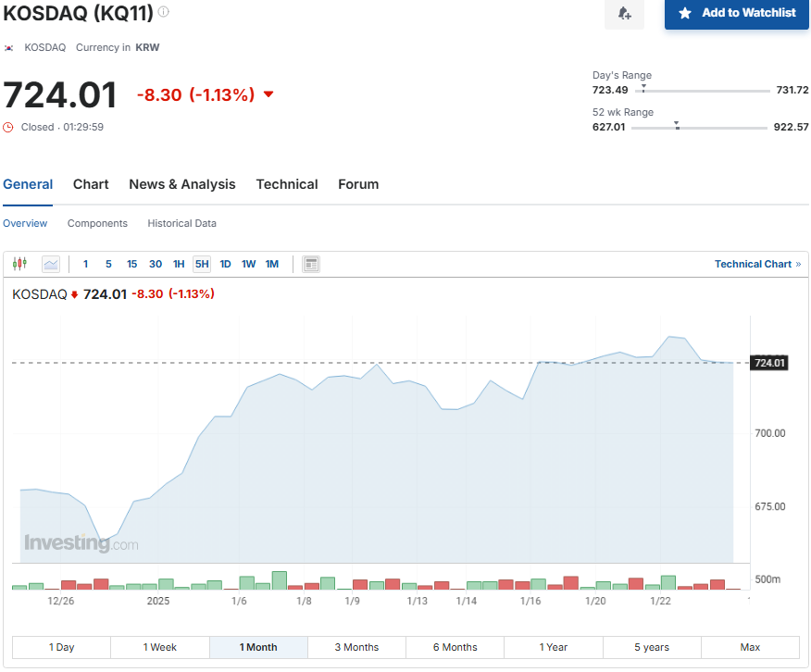
Task: Open the Technical Chart link
Action: [x=757, y=264]
